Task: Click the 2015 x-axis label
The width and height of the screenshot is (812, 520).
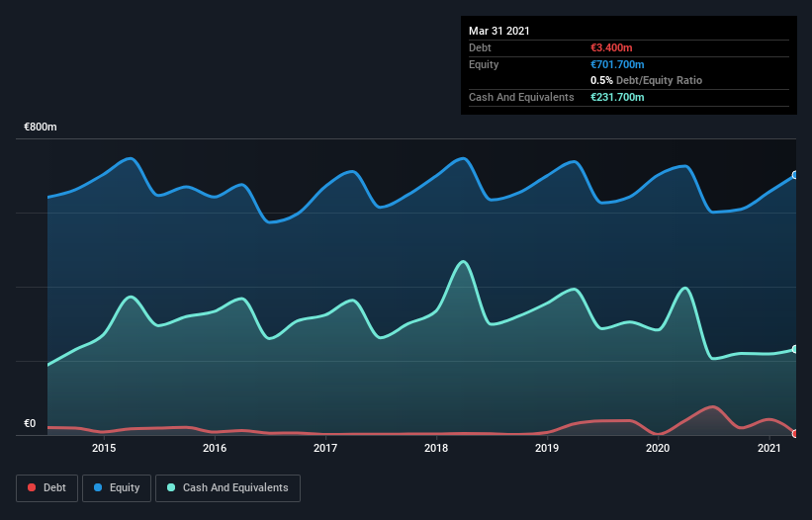Action: point(104,448)
